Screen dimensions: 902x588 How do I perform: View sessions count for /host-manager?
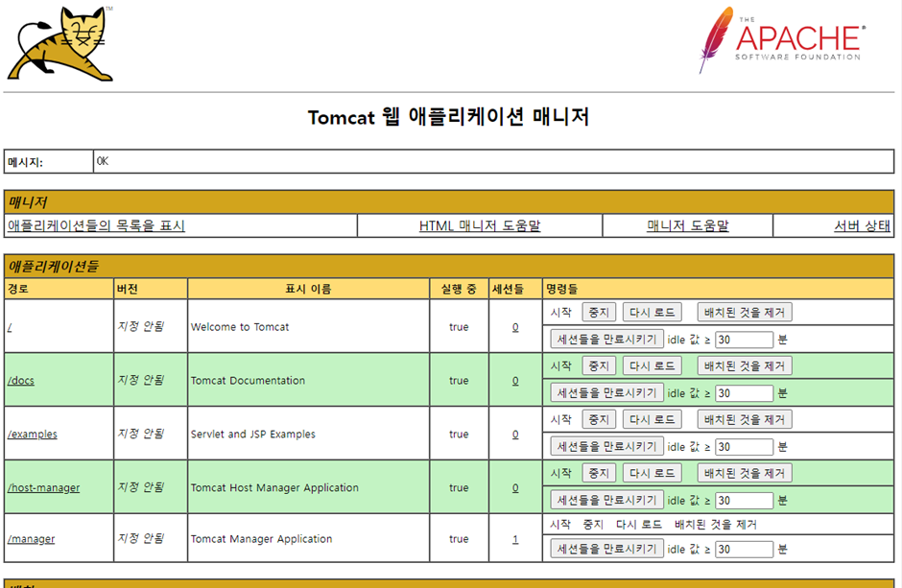[x=515, y=487]
